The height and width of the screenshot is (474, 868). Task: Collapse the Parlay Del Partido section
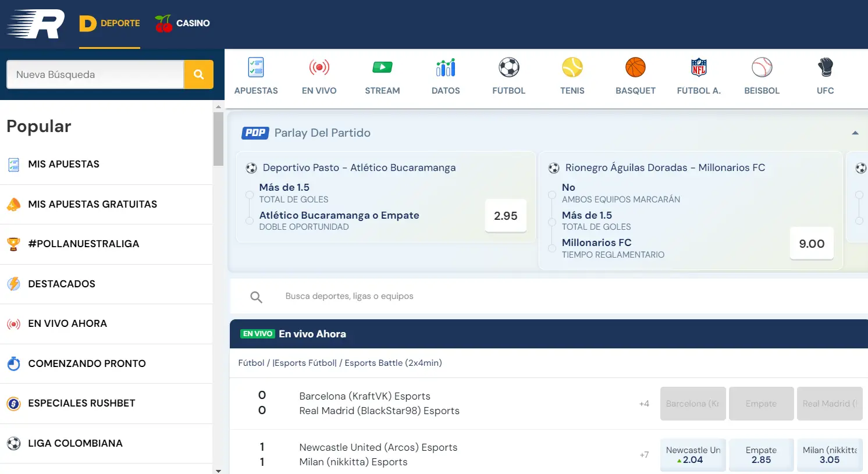coord(855,133)
